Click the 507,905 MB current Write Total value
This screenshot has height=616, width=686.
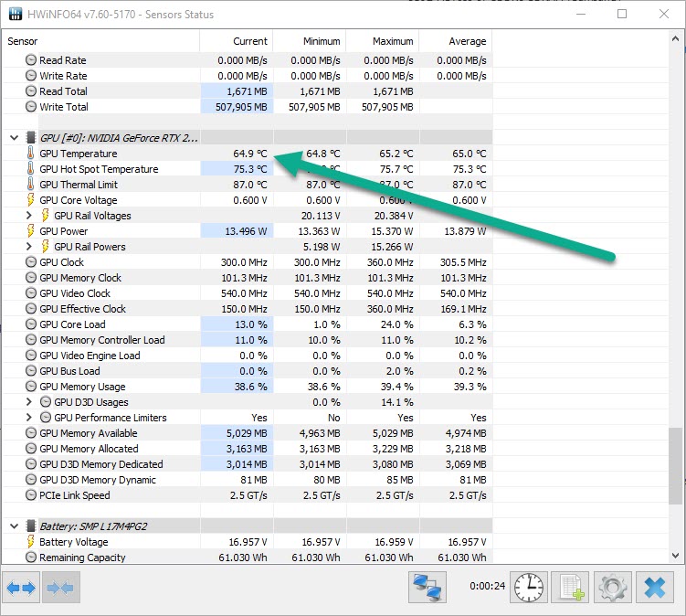pos(241,107)
